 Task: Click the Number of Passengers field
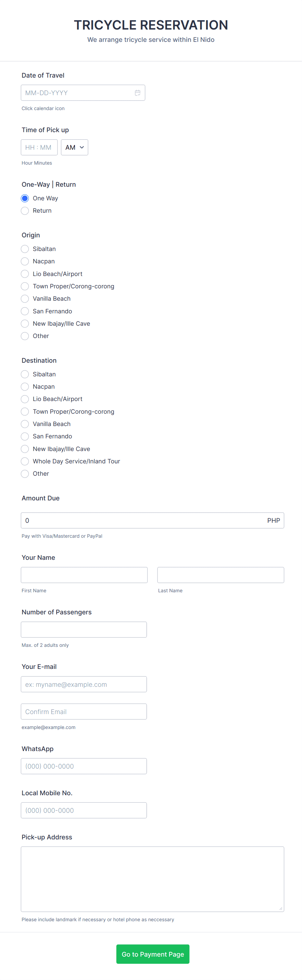coord(84,629)
